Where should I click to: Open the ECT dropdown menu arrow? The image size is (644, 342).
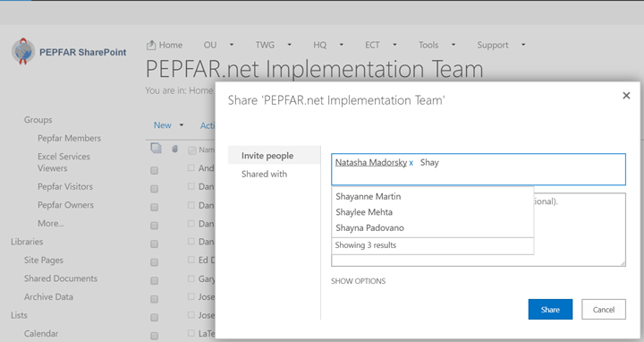(394, 45)
